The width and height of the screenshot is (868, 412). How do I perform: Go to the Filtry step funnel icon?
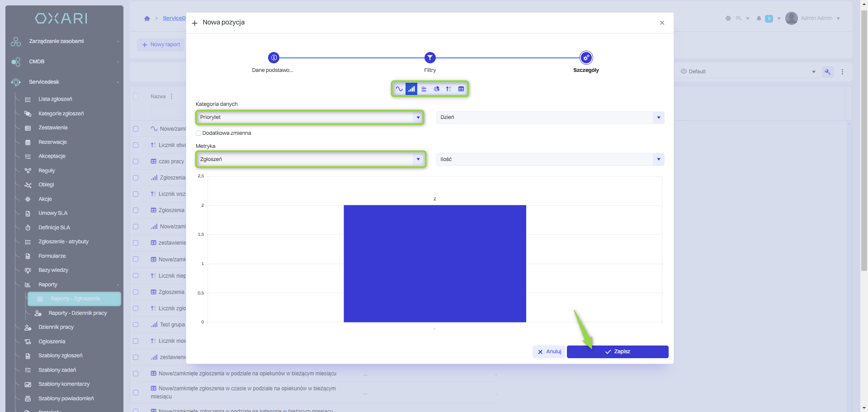(x=430, y=58)
